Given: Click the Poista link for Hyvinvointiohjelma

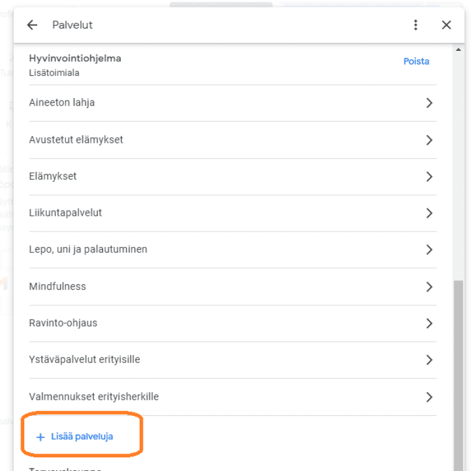Looking at the screenshot, I should point(416,61).
